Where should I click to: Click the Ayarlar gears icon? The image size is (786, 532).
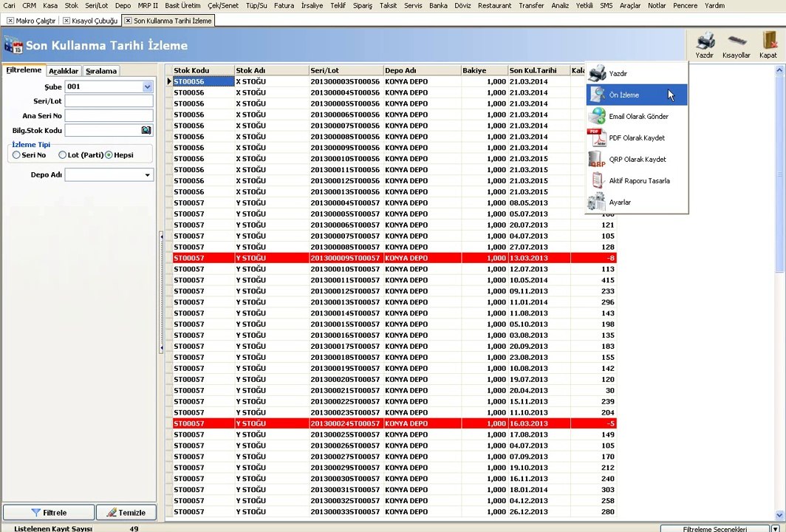[x=597, y=202]
